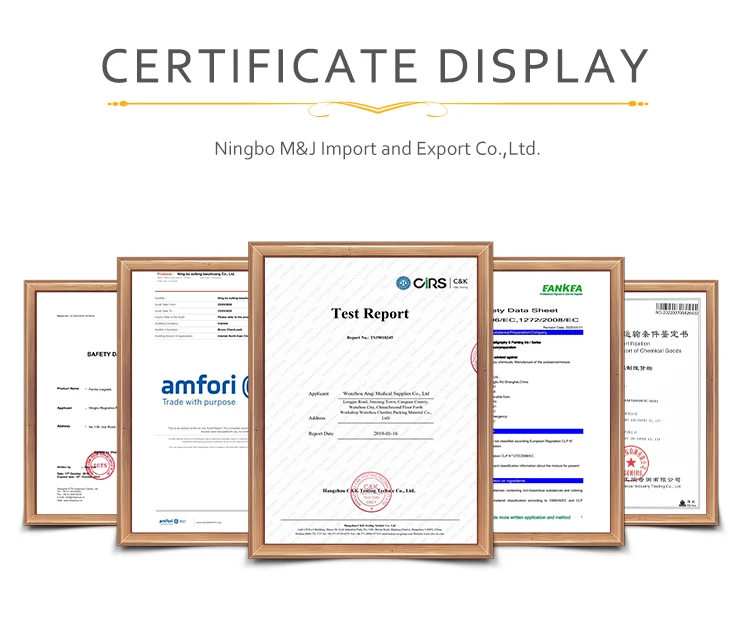The width and height of the screenshot is (750, 628).
Task: Click the Report Date field 2019-01-16
Action: point(386,433)
